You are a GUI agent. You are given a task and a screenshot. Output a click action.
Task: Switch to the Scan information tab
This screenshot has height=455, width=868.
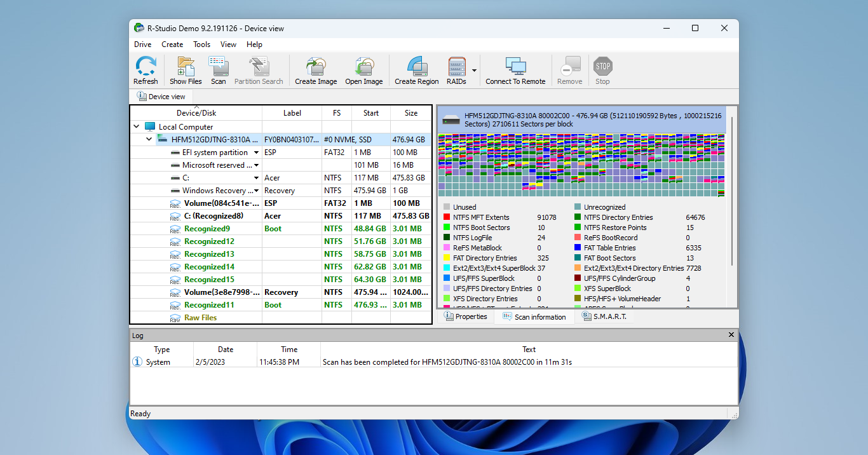coord(534,316)
